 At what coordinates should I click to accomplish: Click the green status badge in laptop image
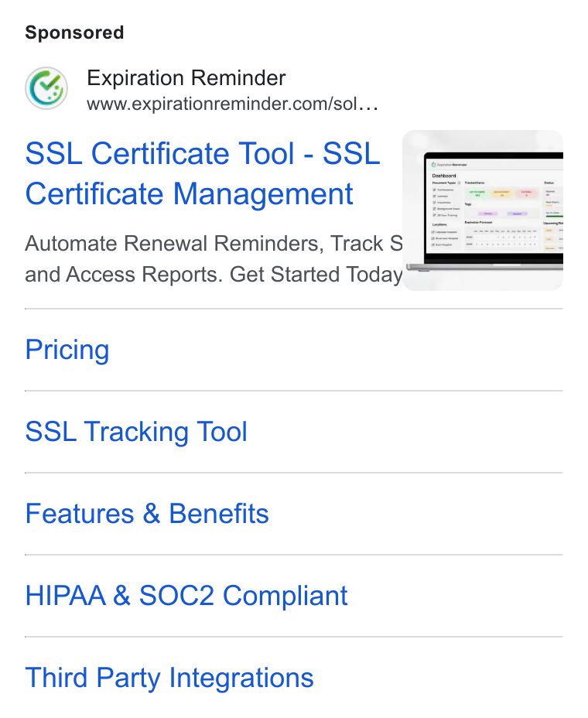[477, 193]
